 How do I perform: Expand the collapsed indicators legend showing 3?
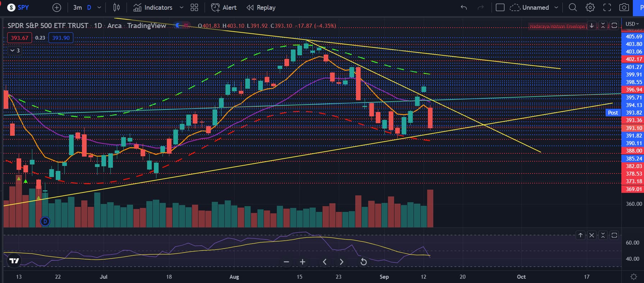click(15, 50)
